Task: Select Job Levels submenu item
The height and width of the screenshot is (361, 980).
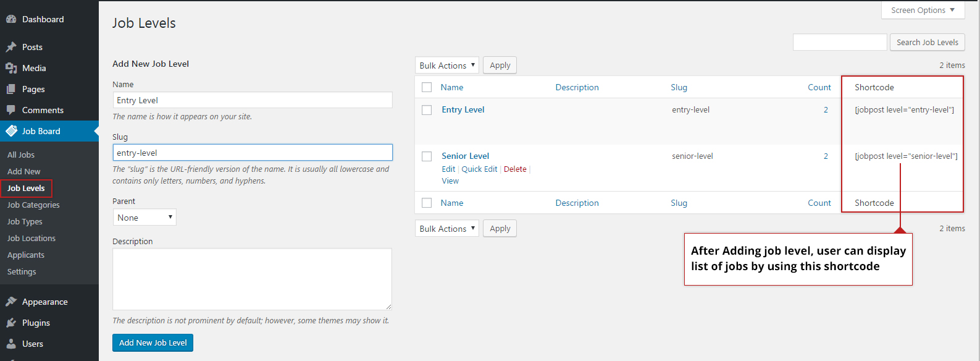Action: pos(26,188)
